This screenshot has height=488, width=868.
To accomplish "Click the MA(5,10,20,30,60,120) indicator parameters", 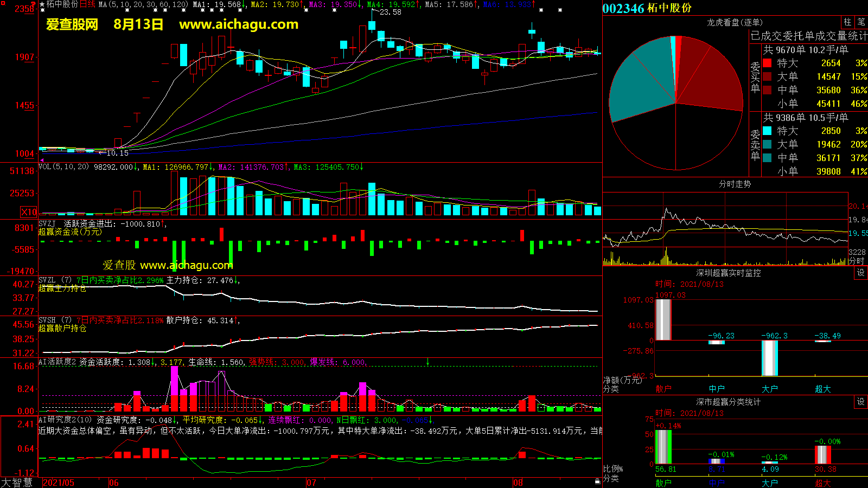I will [143, 4].
